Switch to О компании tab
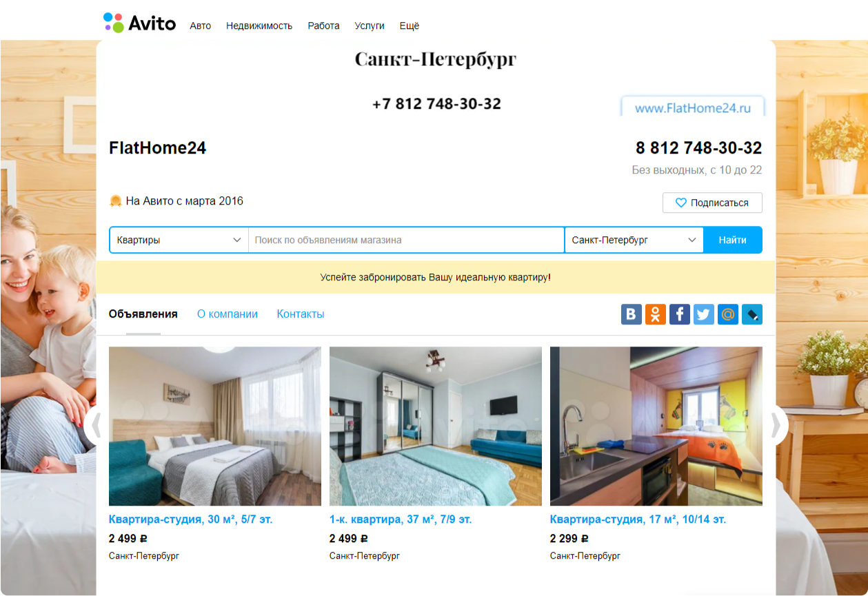This screenshot has height=596, width=868. tap(228, 314)
